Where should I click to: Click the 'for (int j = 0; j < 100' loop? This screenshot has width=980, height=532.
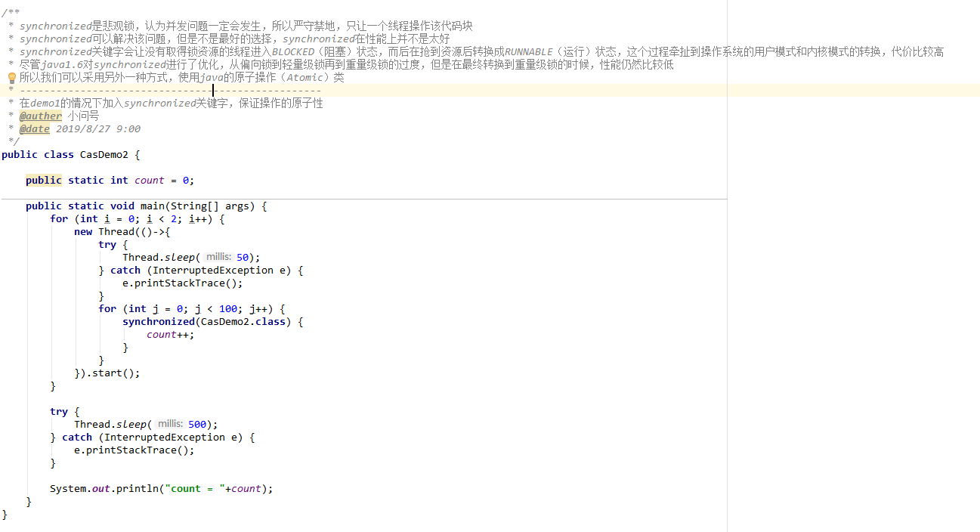[x=192, y=308]
